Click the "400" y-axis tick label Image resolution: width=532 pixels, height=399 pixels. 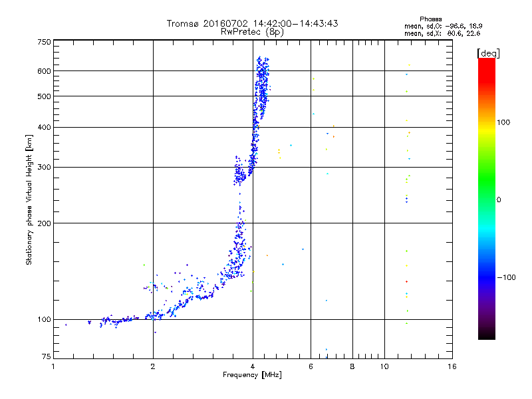click(44, 127)
